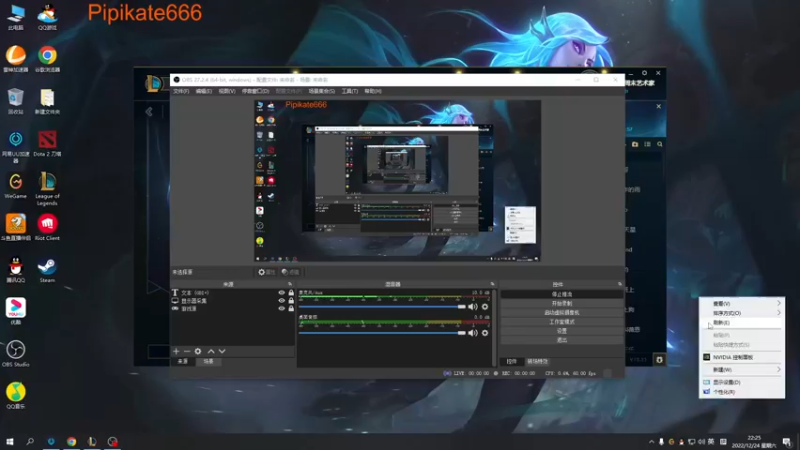
Task: Open OBS Studio desktop shortcut
Action: [16, 353]
